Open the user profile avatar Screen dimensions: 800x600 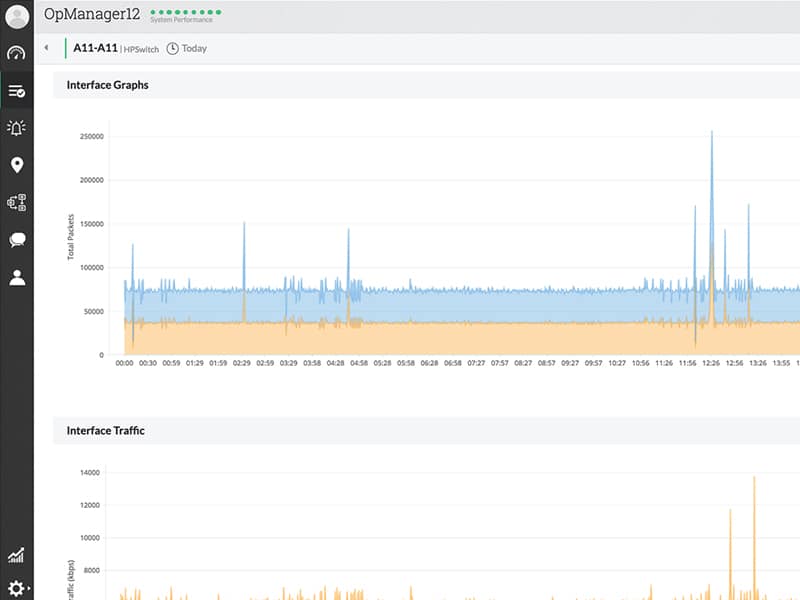point(17,17)
